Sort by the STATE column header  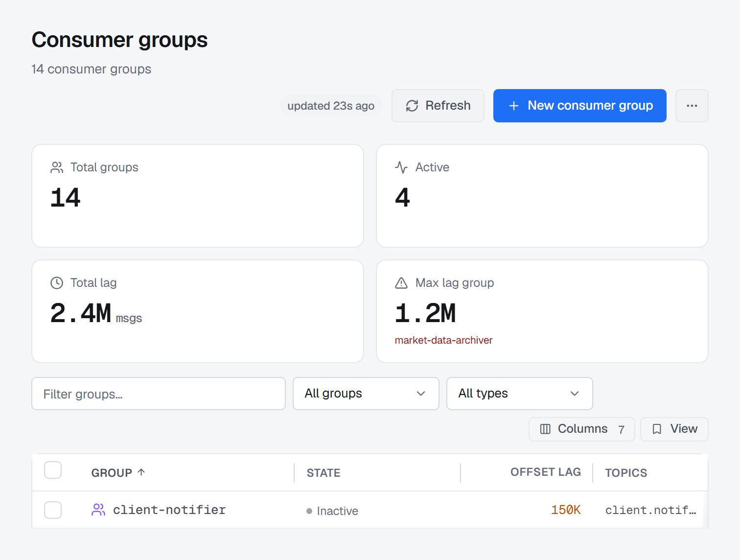click(324, 473)
